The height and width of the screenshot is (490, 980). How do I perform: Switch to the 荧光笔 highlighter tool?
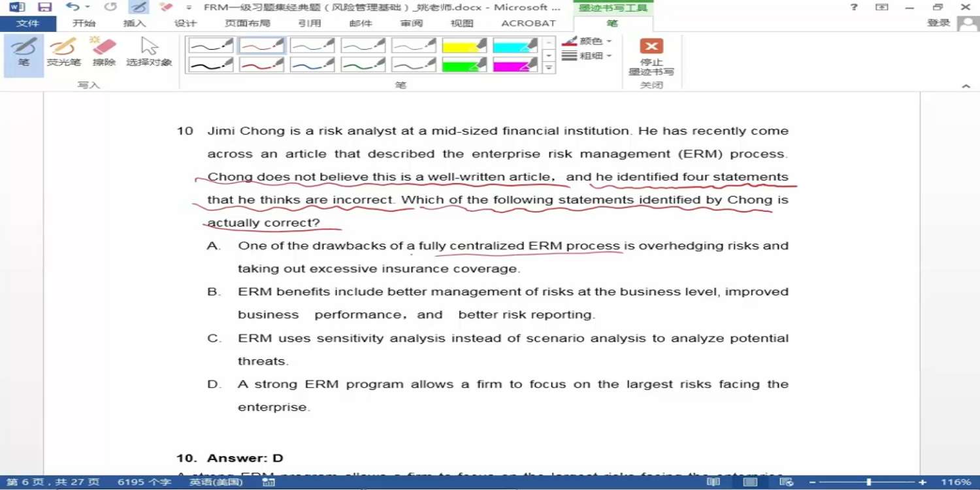(x=63, y=52)
